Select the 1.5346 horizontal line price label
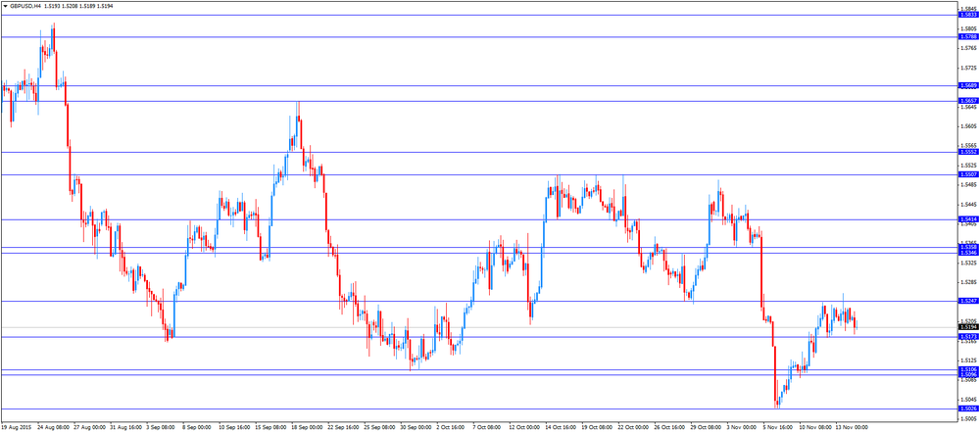 point(967,253)
